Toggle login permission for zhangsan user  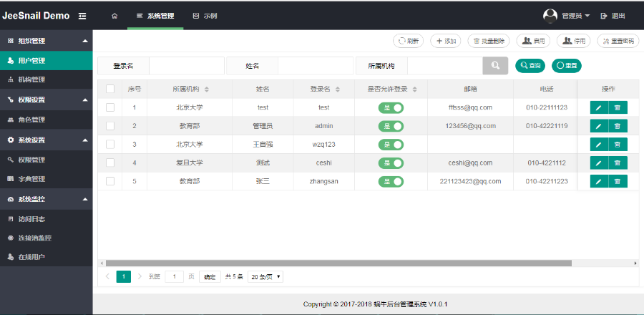(x=391, y=182)
